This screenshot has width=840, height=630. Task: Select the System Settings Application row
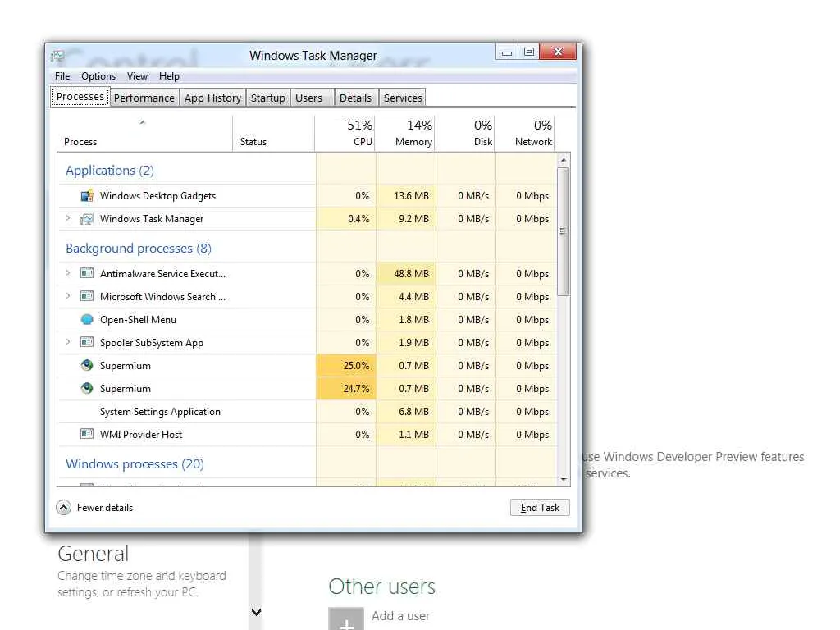click(307, 412)
